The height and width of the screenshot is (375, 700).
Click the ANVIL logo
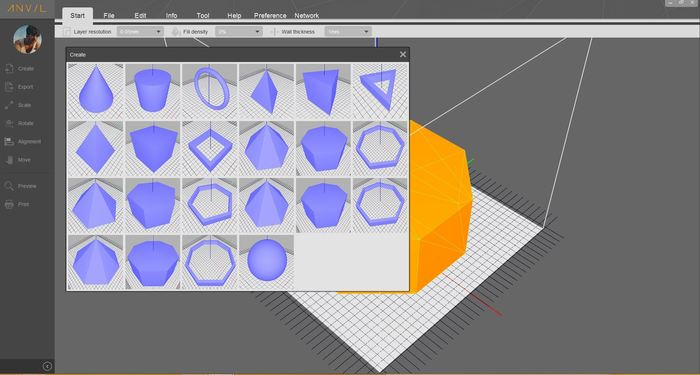[27, 8]
